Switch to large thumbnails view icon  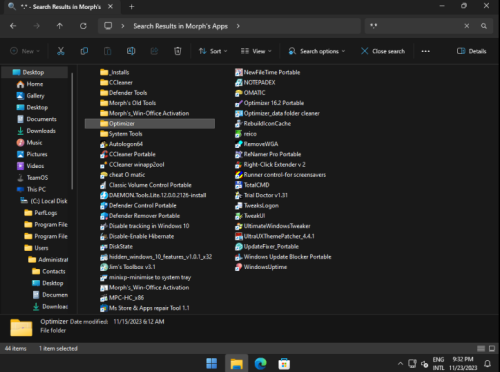point(492,348)
